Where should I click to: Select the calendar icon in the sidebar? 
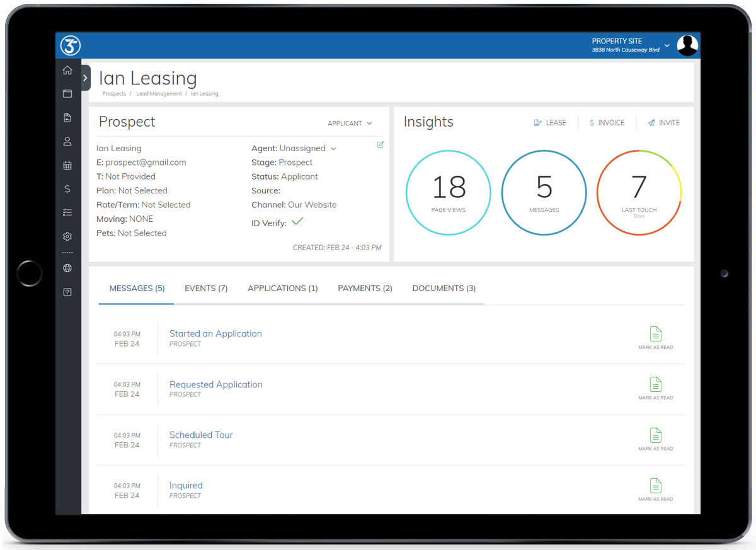(x=67, y=165)
